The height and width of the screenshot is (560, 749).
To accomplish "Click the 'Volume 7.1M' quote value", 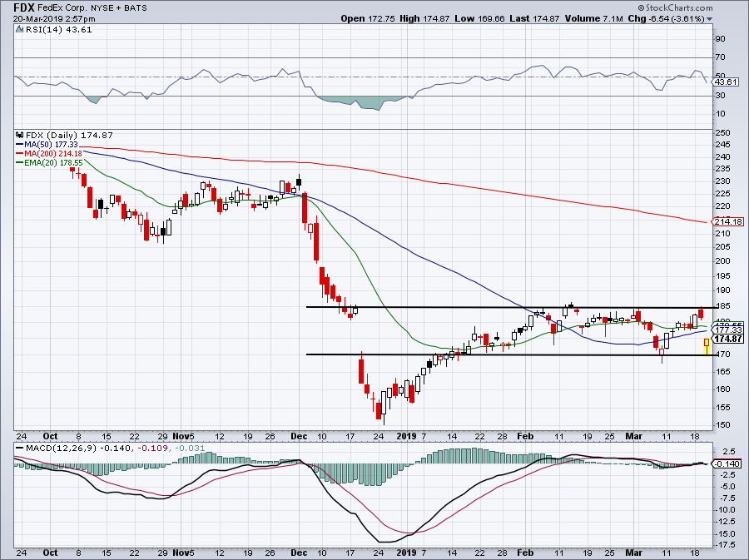I will click(x=593, y=18).
